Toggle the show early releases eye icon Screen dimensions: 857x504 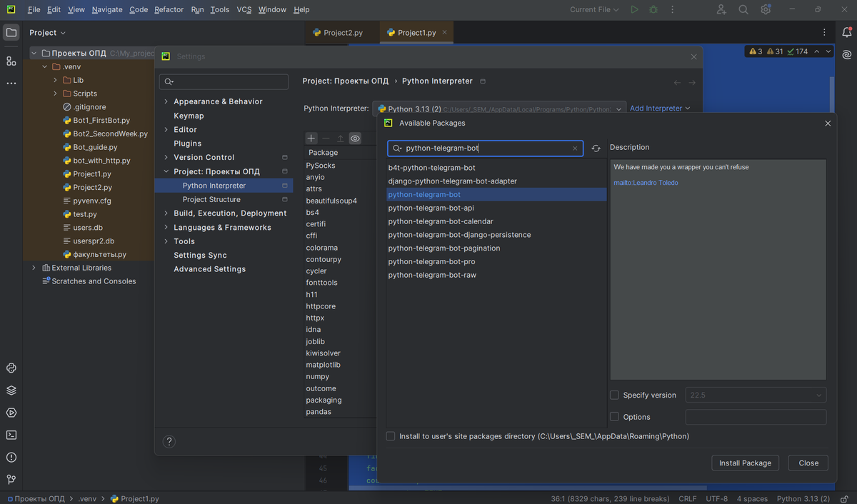point(355,138)
